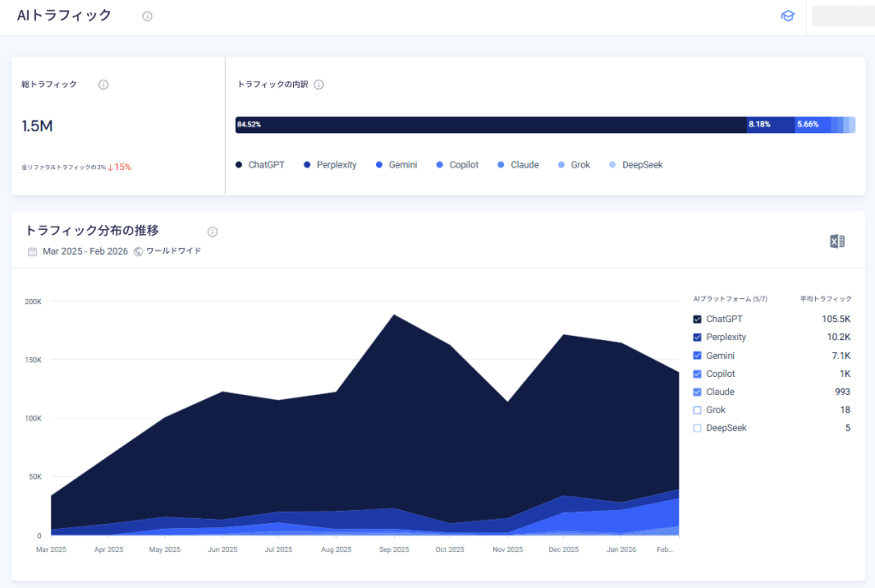
Task: Open the Mar 2025 - Feb 2026 date range
Action: click(85, 251)
